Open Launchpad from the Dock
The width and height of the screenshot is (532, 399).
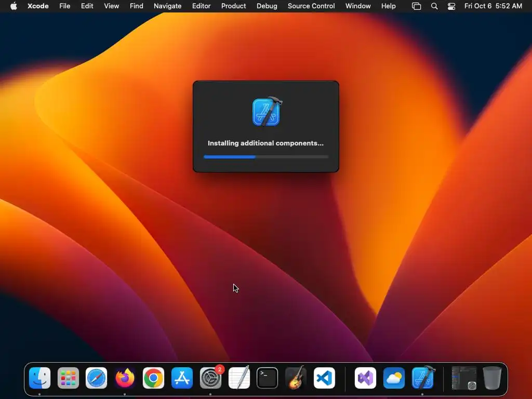click(x=68, y=378)
